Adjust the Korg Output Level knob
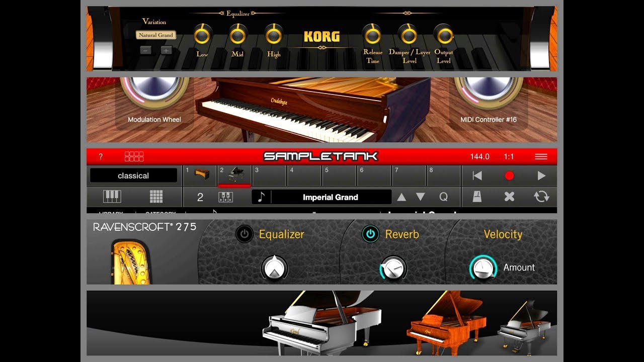 444,35
